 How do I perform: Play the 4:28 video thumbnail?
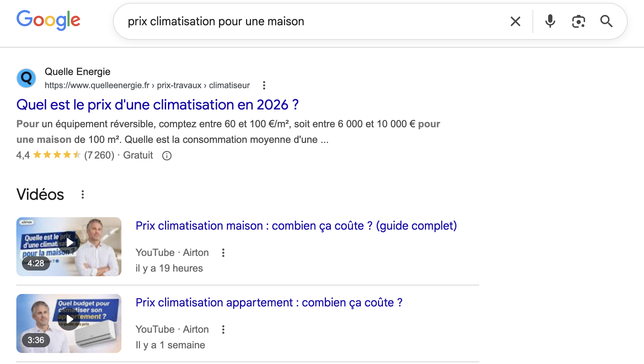point(69,247)
